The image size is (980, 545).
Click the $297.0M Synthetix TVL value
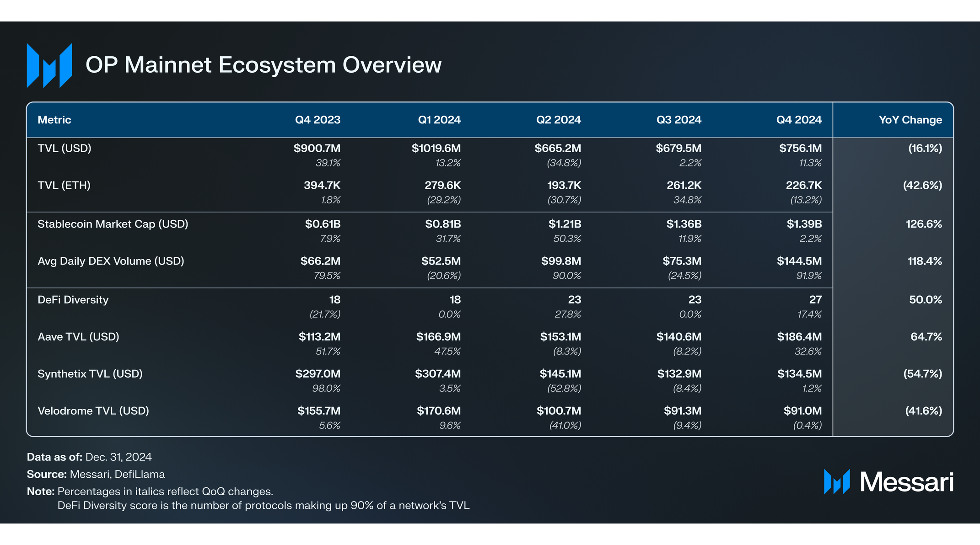pyautogui.click(x=318, y=374)
